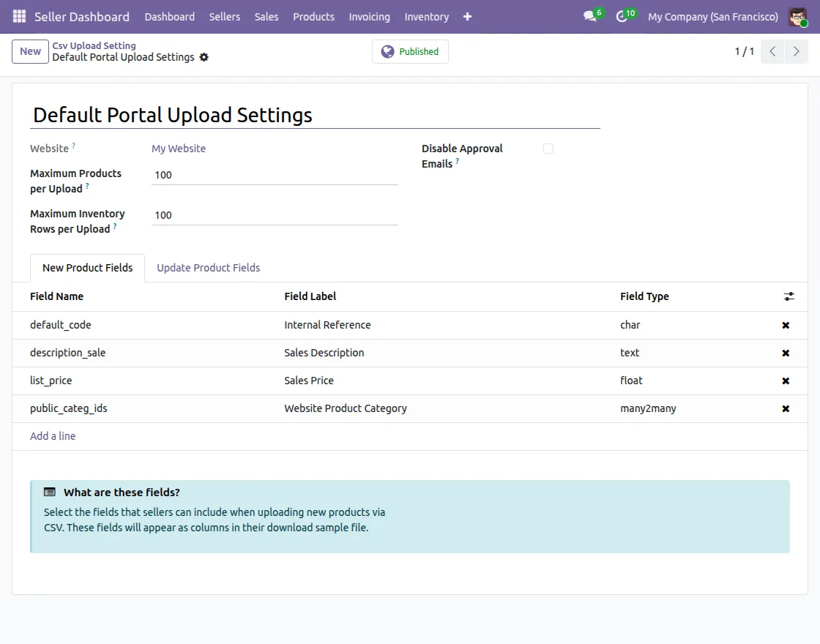The width and height of the screenshot is (820, 644).
Task: Go to previous record arrow
Action: 772,51
